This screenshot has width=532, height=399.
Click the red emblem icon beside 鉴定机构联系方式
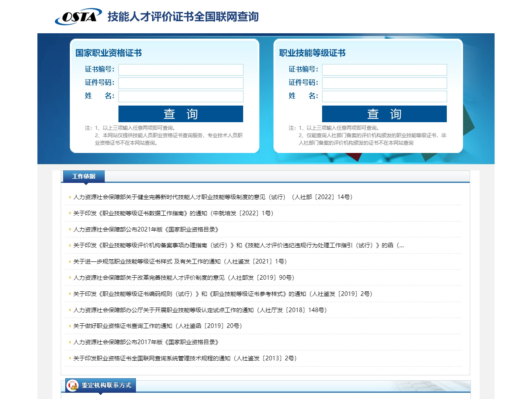[x=73, y=385]
